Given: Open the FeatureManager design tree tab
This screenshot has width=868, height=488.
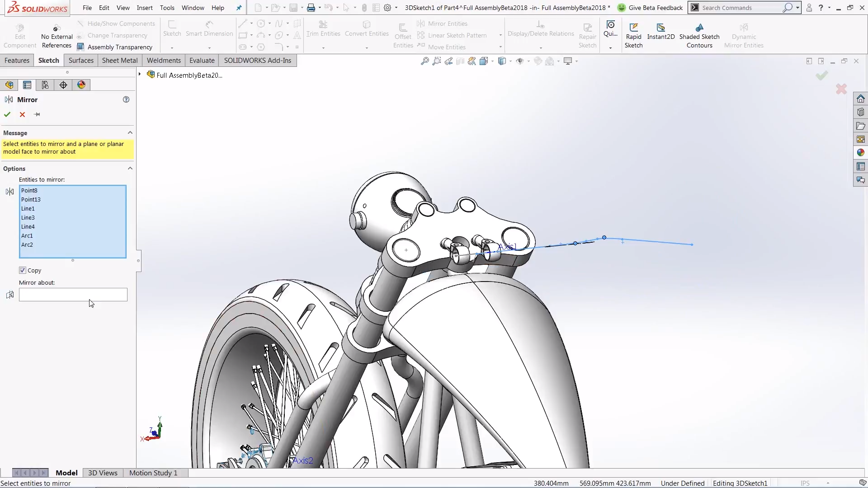Looking at the screenshot, I should (x=9, y=84).
